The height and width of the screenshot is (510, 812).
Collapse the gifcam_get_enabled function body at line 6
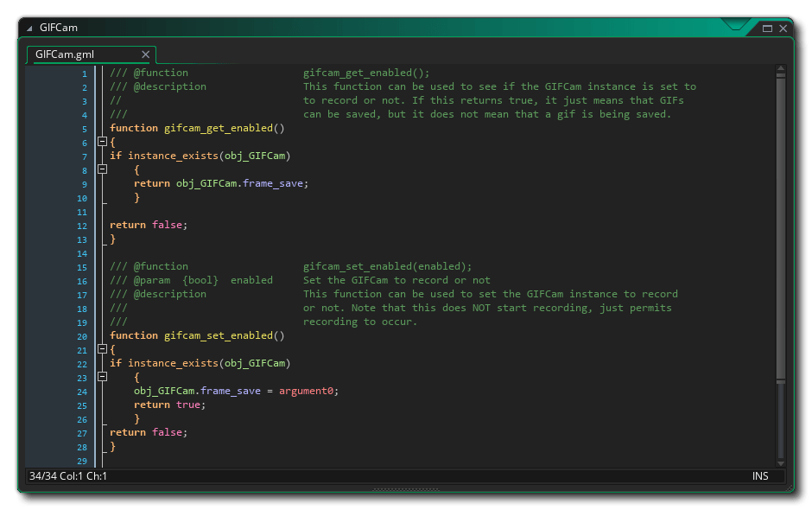pos(102,142)
